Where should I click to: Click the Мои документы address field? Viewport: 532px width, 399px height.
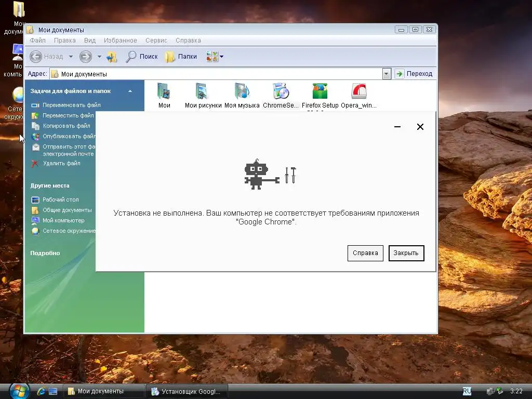tap(216, 74)
